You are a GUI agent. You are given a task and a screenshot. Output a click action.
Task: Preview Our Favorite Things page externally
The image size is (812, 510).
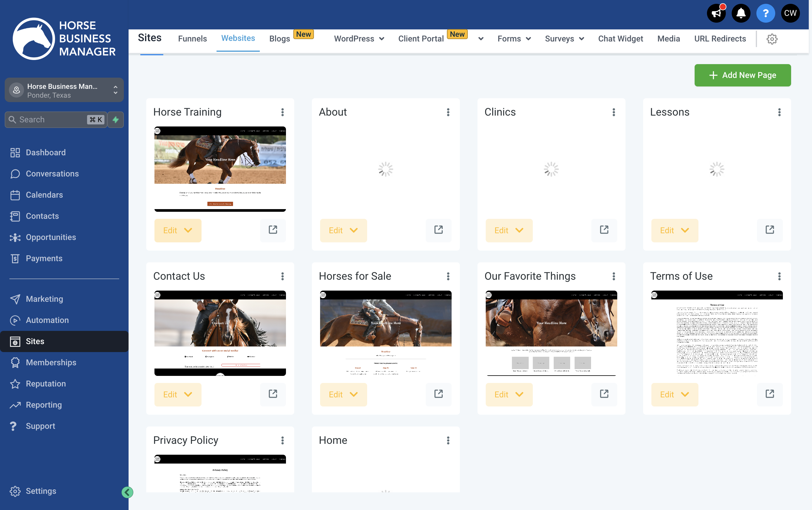click(x=604, y=394)
